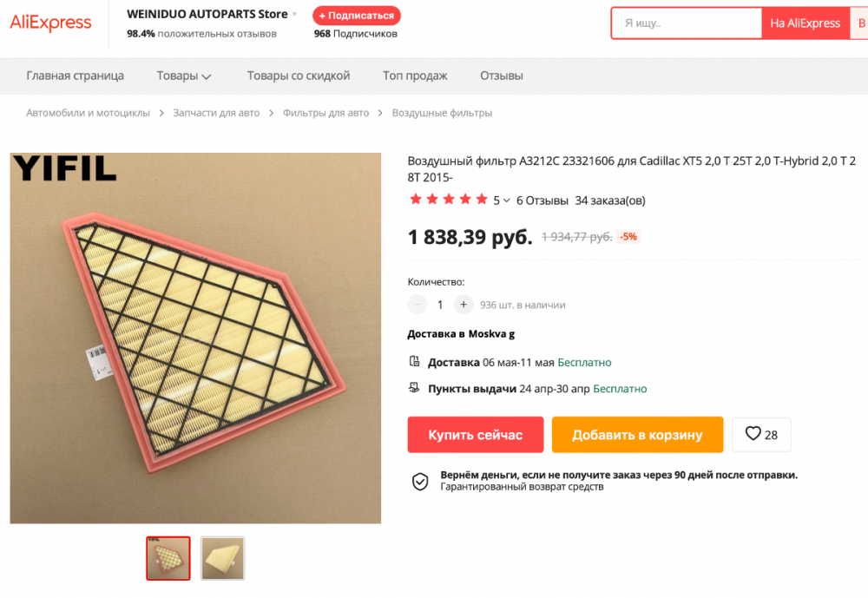This screenshot has height=598, width=868.
Task: Open Товары со скидкой tab
Action: point(298,76)
